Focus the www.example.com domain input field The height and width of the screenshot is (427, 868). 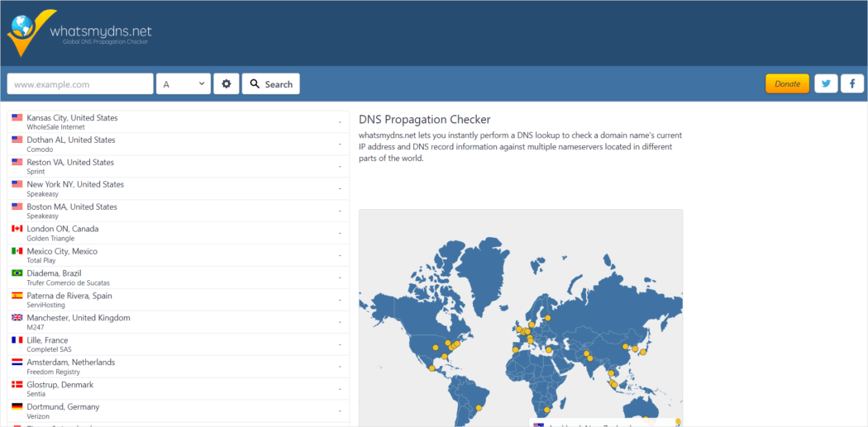(x=80, y=84)
